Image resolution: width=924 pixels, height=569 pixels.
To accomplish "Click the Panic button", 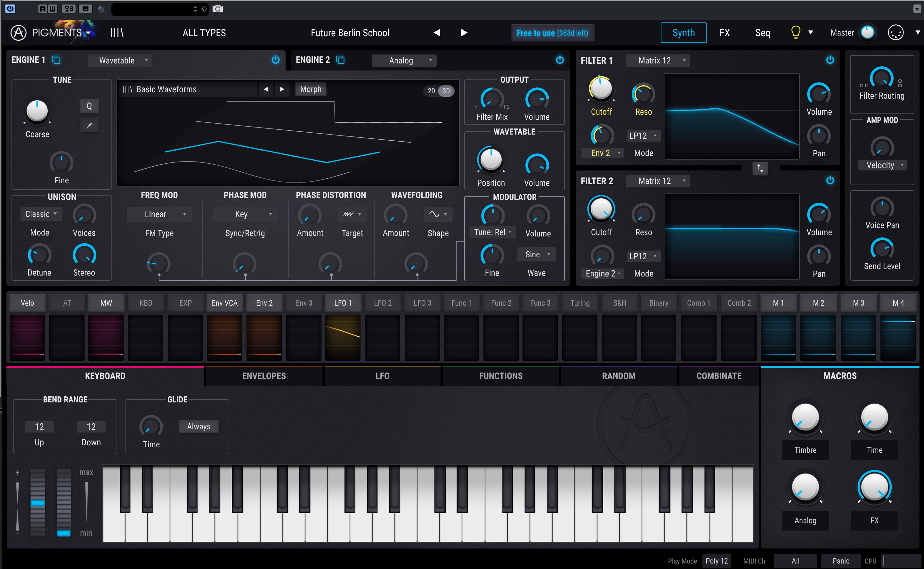I will [x=840, y=561].
